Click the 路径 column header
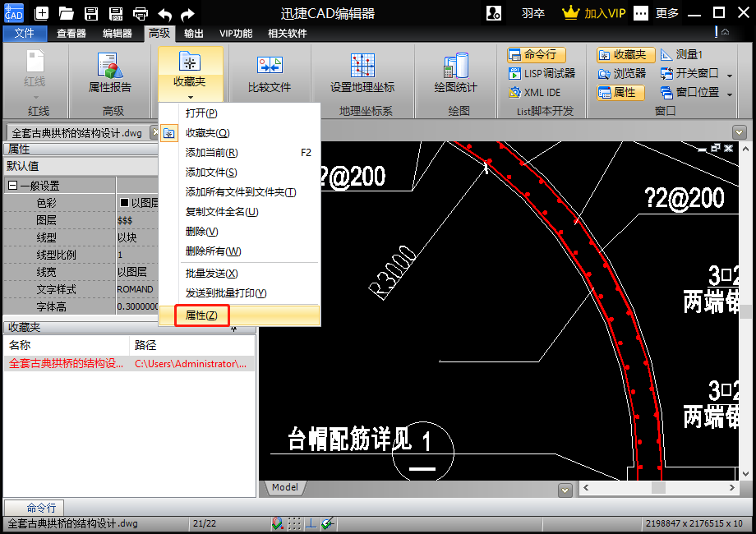This screenshot has height=534, width=756. pos(192,345)
